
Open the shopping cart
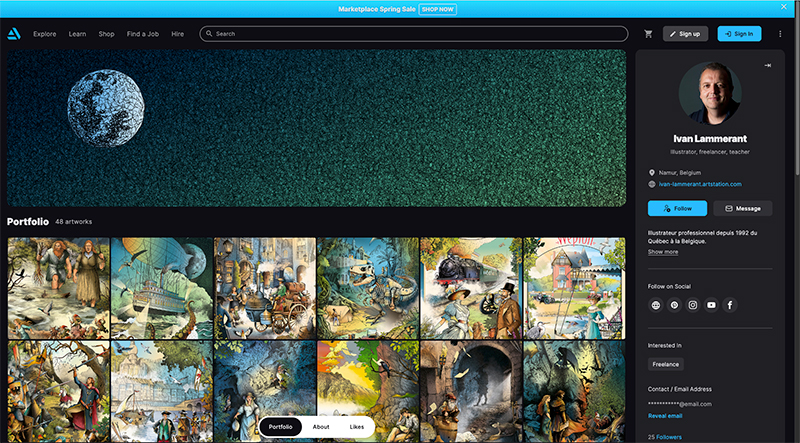tap(648, 33)
